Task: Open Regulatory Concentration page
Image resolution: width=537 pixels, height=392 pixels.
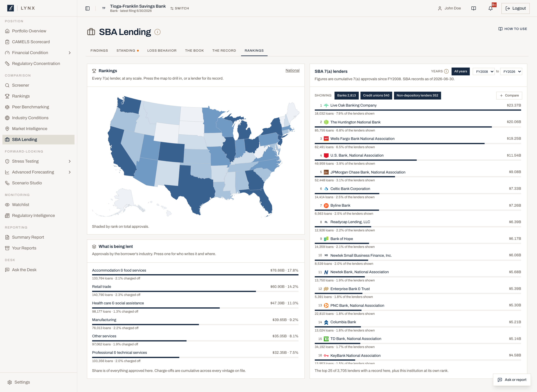Action: click(x=38, y=64)
